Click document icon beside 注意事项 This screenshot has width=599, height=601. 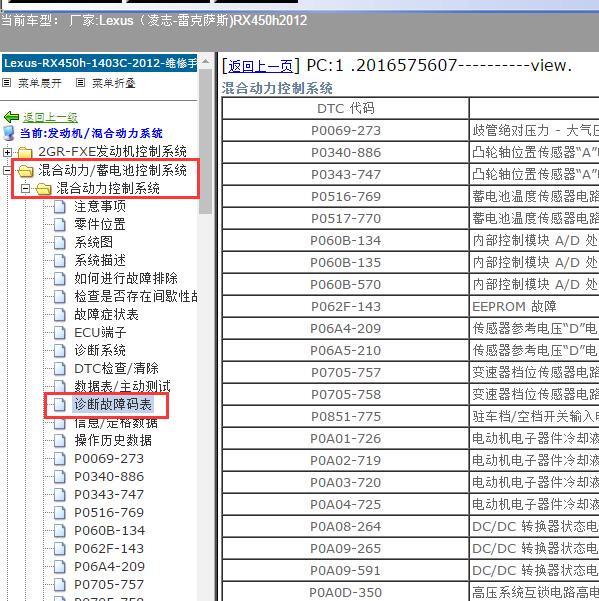[59, 207]
